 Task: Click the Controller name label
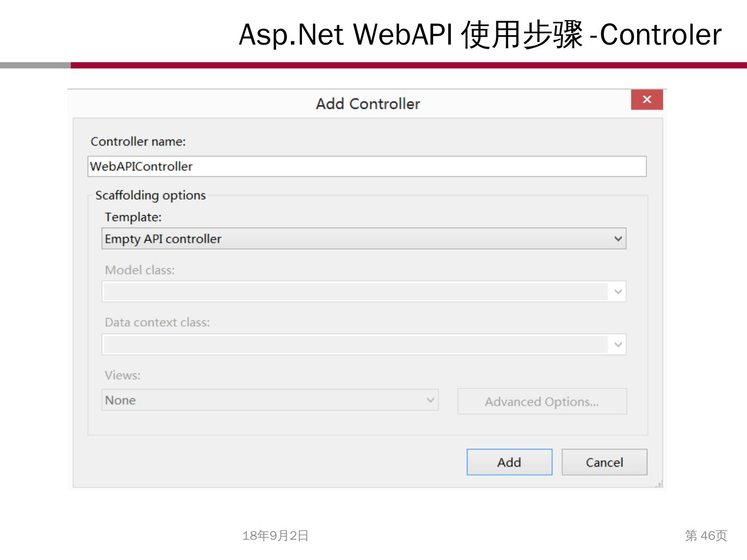click(138, 142)
